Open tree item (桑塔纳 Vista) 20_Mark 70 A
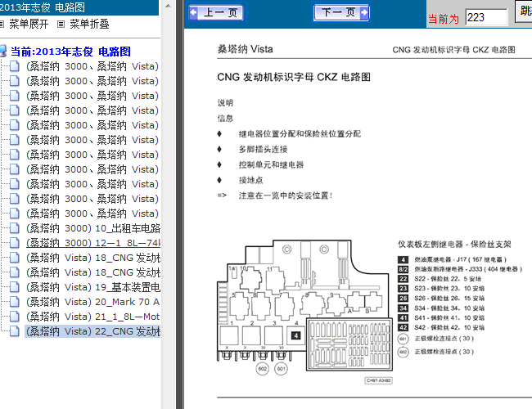Image resolution: width=532 pixels, height=409 pixels. (x=93, y=302)
